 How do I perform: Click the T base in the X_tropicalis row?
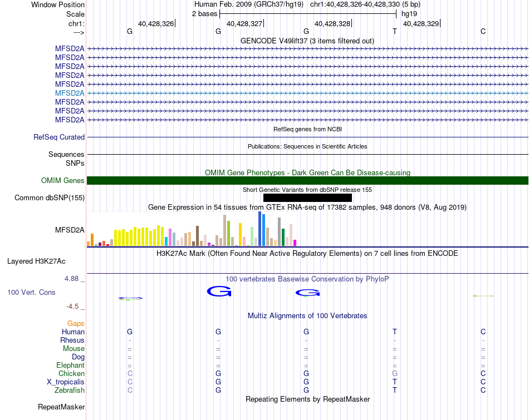395,382
